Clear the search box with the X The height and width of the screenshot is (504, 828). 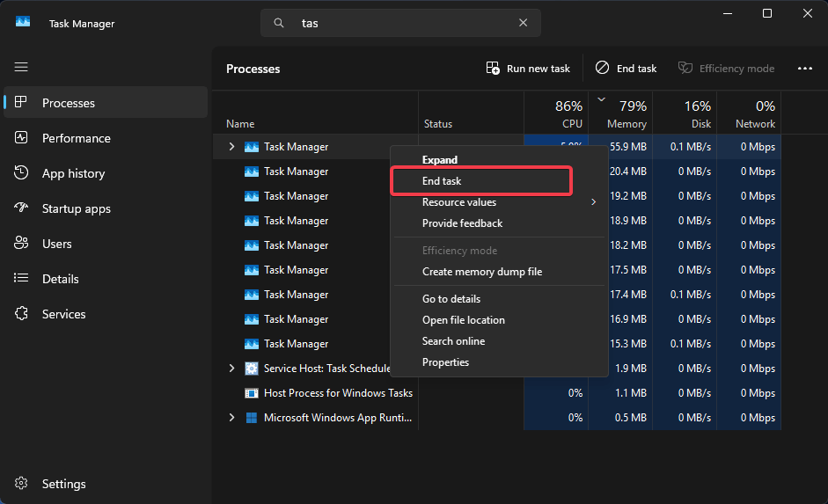[x=523, y=24]
